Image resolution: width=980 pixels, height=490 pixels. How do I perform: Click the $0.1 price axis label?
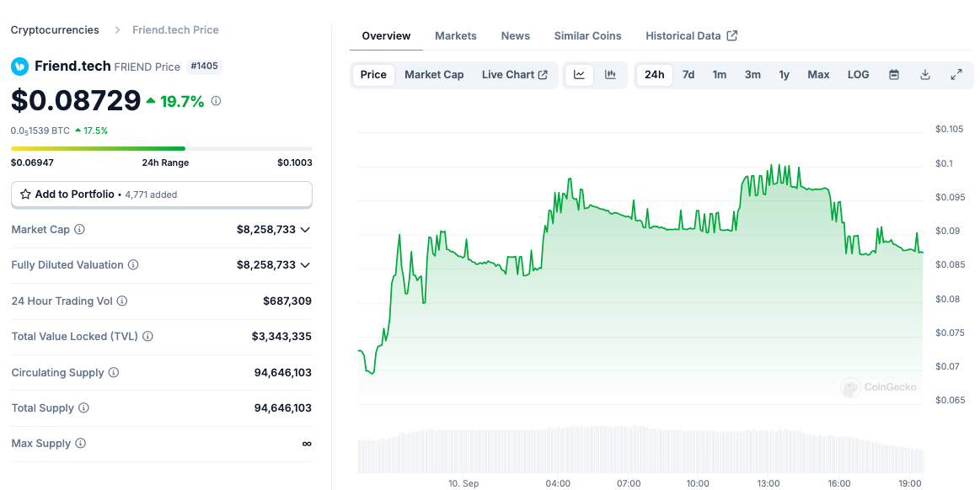pos(944,163)
